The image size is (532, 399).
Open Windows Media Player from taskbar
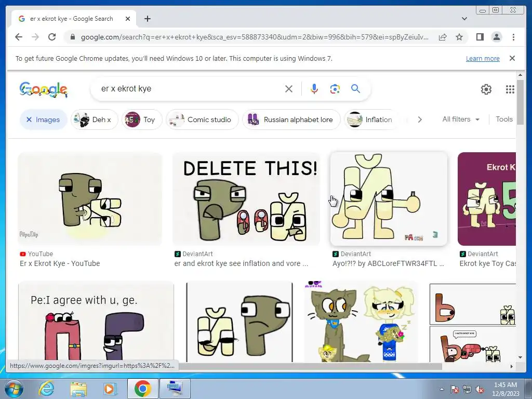(x=110, y=389)
